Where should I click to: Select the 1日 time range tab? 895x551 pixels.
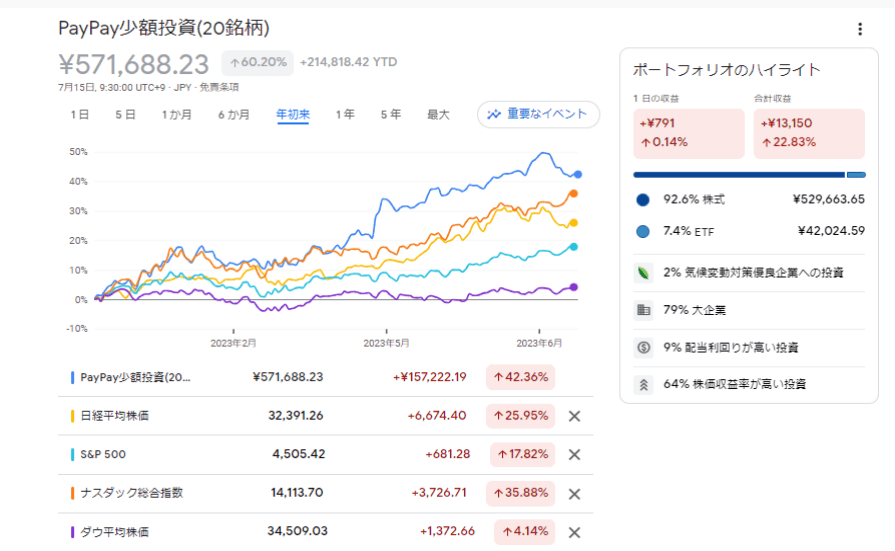point(80,115)
